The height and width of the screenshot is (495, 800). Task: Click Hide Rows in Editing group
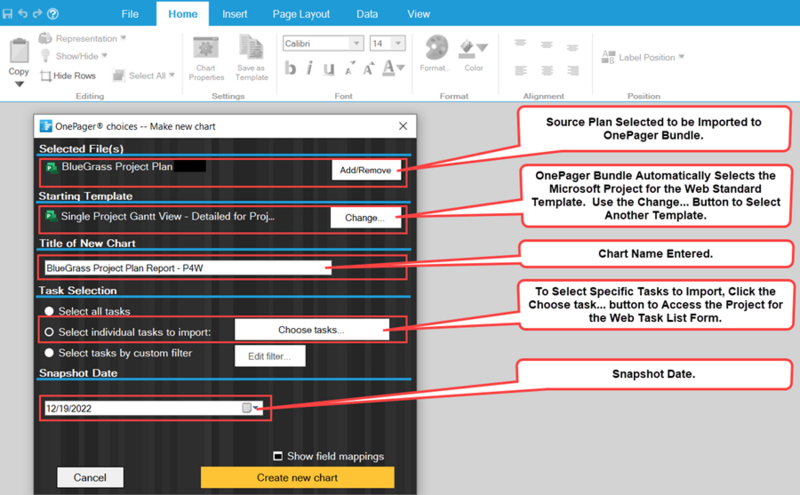pos(68,76)
